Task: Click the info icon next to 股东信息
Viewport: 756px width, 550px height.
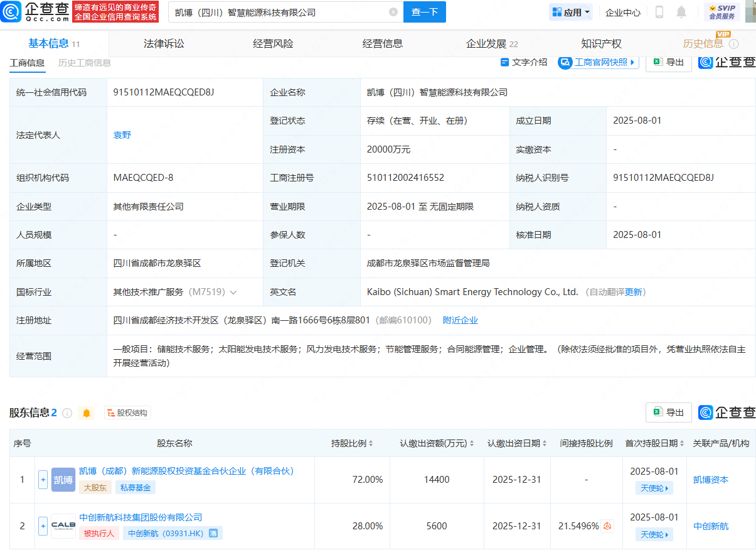Action: 67,413
